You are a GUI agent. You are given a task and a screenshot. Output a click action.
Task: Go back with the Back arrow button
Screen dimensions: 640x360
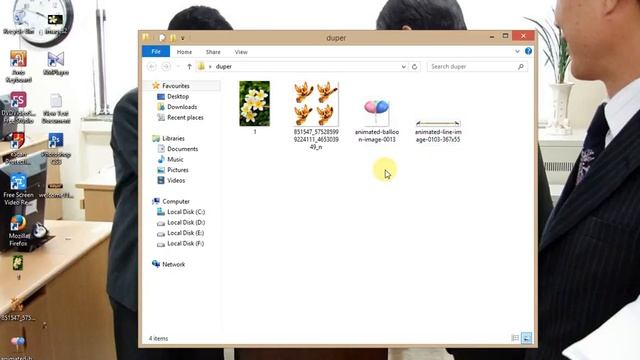pos(152,67)
